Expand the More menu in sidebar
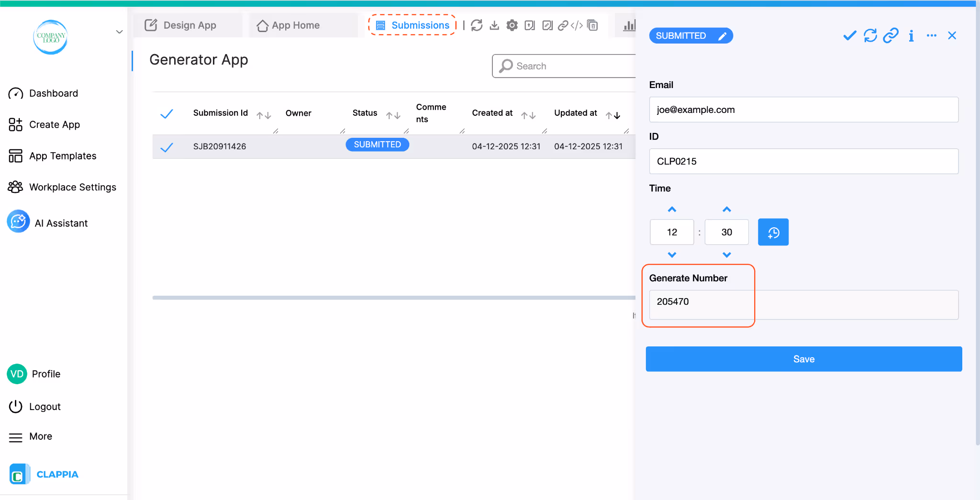The image size is (980, 500). click(x=30, y=437)
